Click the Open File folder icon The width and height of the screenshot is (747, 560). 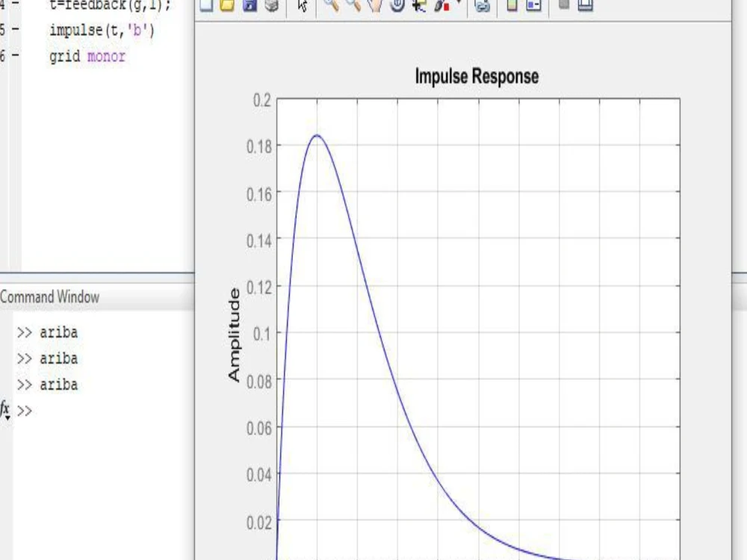coord(228,4)
